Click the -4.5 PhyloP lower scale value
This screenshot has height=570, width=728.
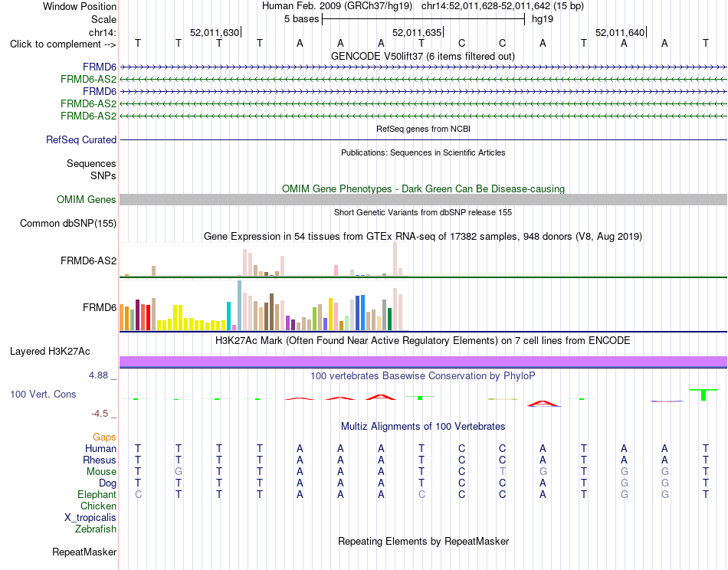100,414
